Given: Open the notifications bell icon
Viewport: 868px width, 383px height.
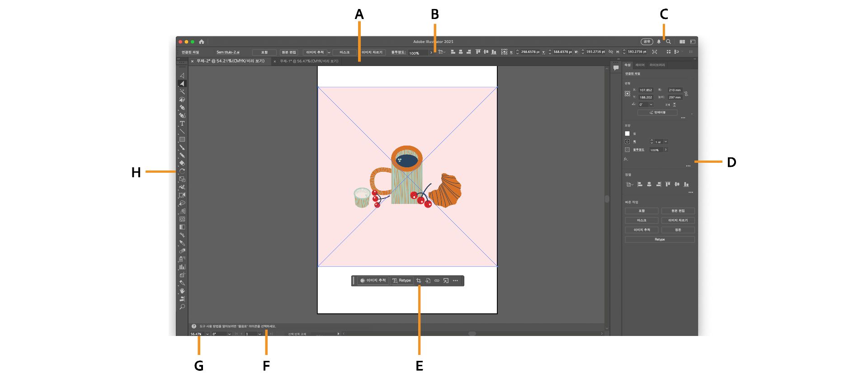Looking at the screenshot, I should pyautogui.click(x=659, y=42).
